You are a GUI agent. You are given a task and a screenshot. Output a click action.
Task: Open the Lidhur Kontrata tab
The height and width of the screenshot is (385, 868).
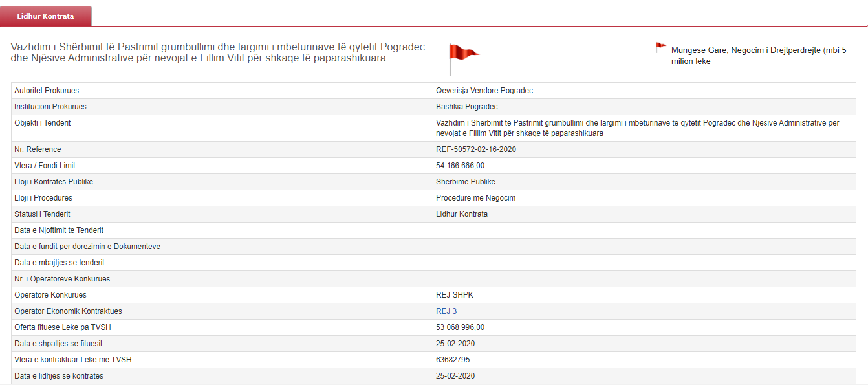(46, 16)
